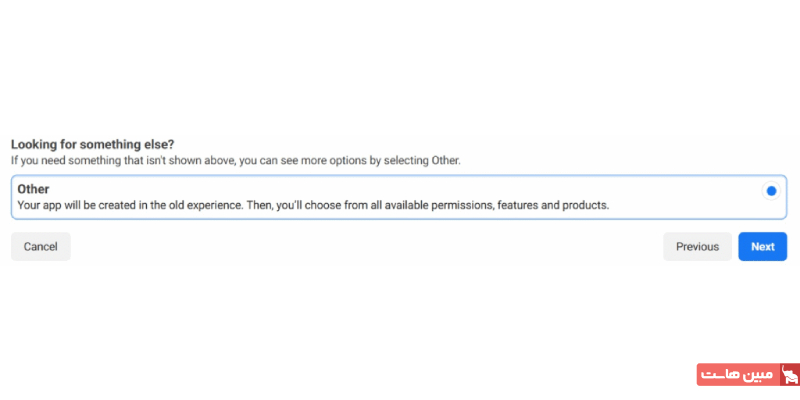Go back with the Previous button
800x400 pixels.
point(697,247)
